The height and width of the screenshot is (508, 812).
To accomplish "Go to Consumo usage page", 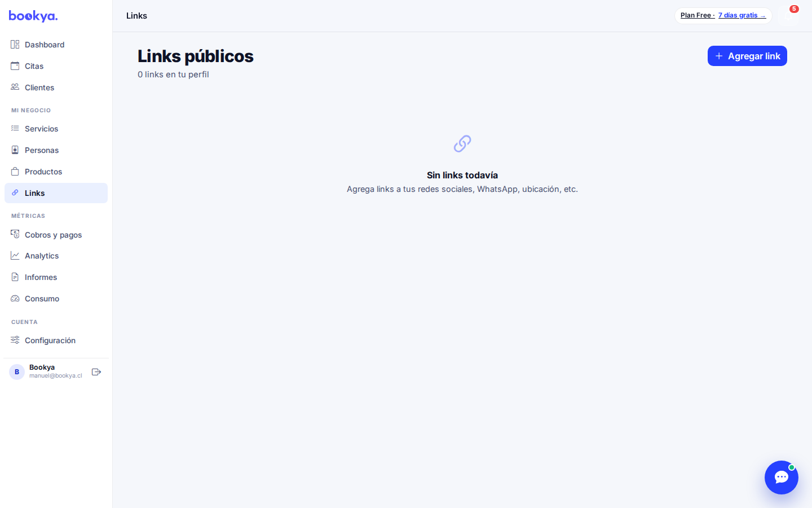I will 56,299.
